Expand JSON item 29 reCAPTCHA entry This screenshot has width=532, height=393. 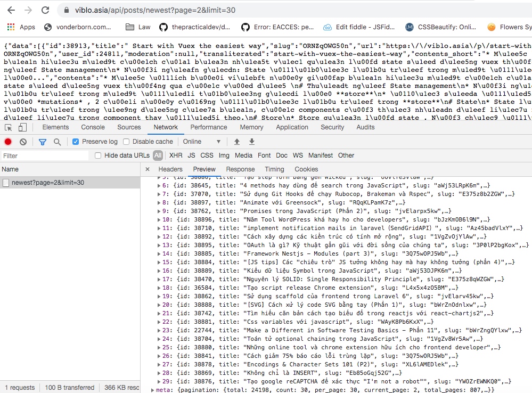point(159,381)
